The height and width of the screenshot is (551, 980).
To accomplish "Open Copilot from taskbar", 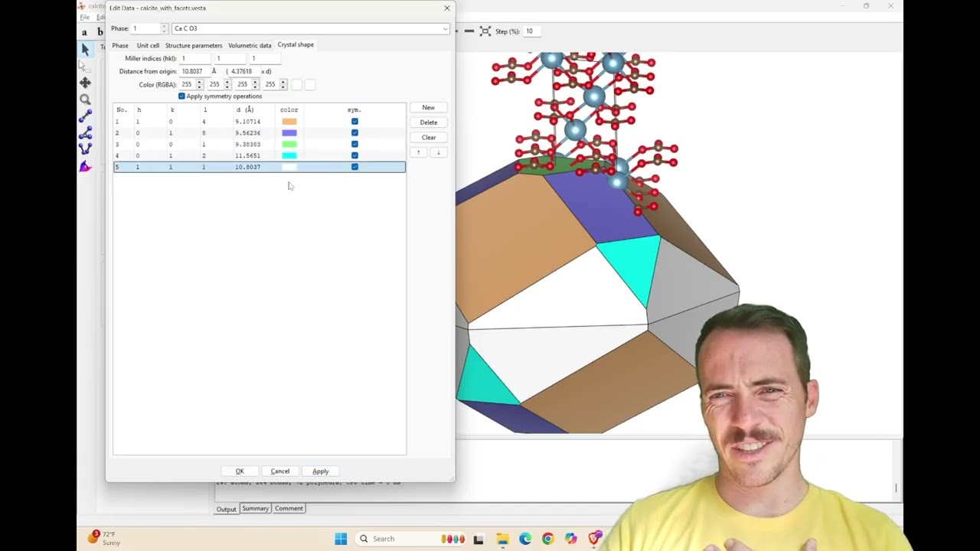I will (x=571, y=539).
